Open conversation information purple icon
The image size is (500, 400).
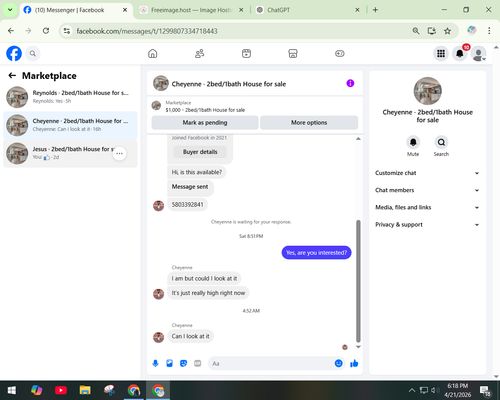click(x=350, y=83)
